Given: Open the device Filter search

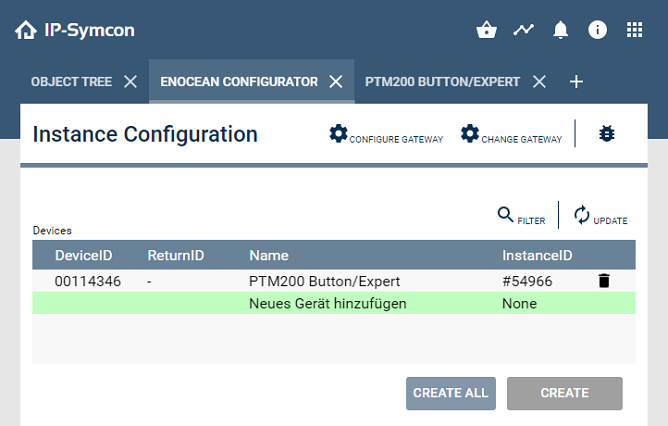Looking at the screenshot, I should pyautogui.click(x=521, y=216).
